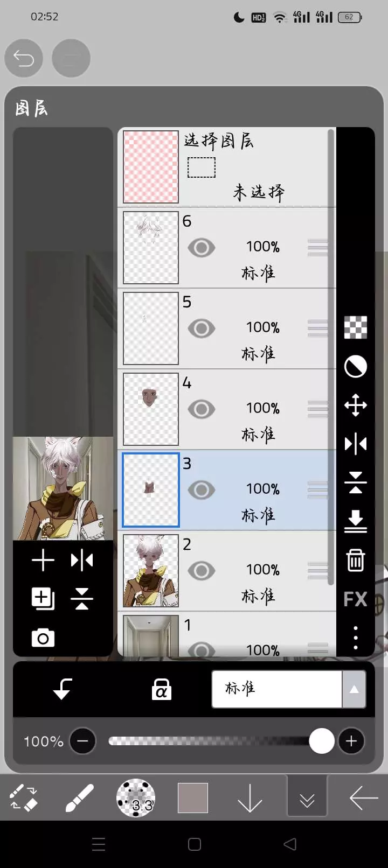388x868 pixels.
Task: Select layer 5 in the list
Action: click(x=226, y=328)
